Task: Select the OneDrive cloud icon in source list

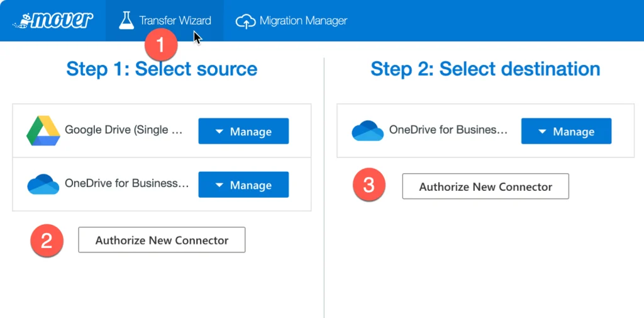Action: tap(43, 185)
